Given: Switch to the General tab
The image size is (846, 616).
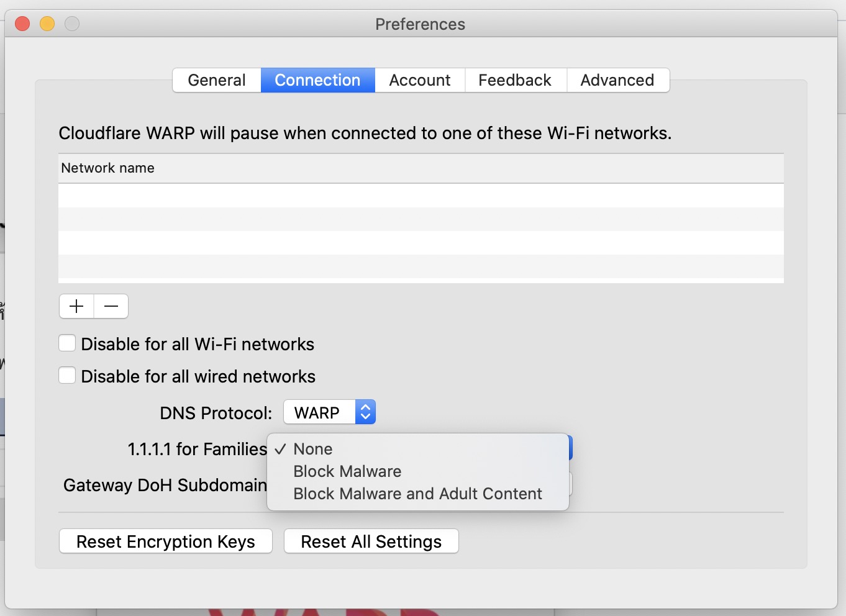Looking at the screenshot, I should coord(217,80).
